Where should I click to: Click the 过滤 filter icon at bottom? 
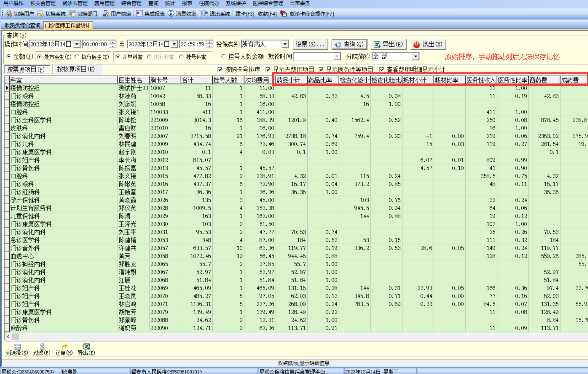pos(42,347)
